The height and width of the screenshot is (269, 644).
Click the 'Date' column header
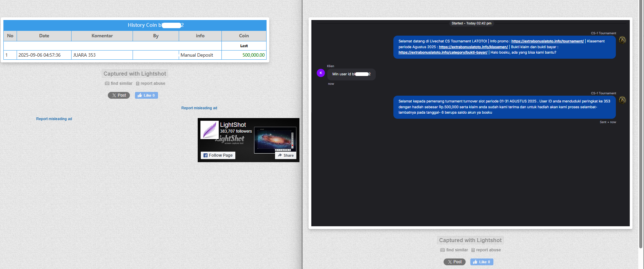click(44, 36)
